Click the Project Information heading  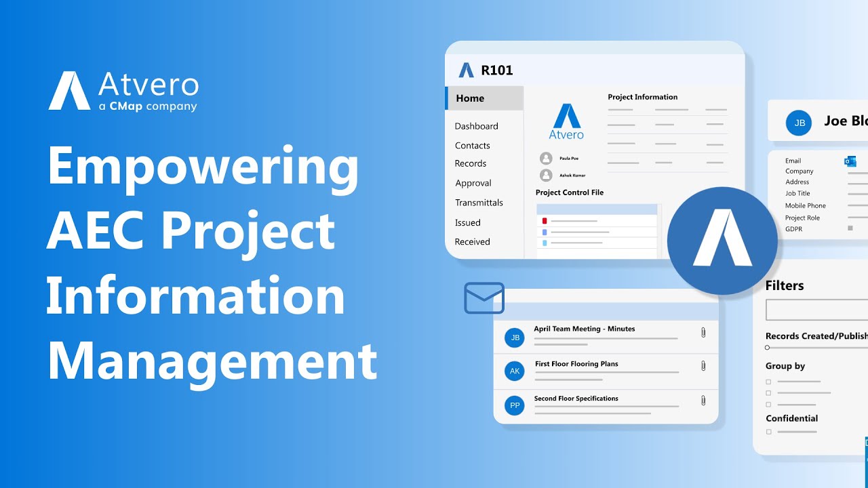click(642, 97)
